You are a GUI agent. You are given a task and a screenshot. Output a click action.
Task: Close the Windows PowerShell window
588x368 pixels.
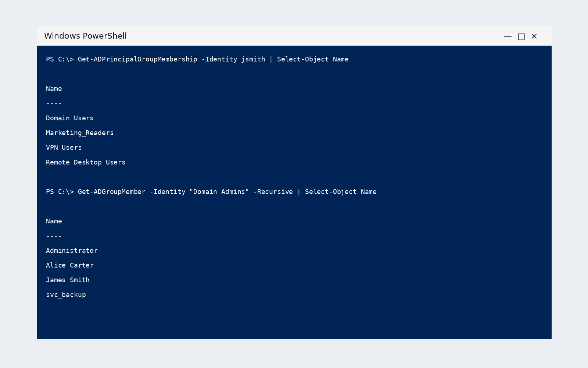(x=534, y=36)
